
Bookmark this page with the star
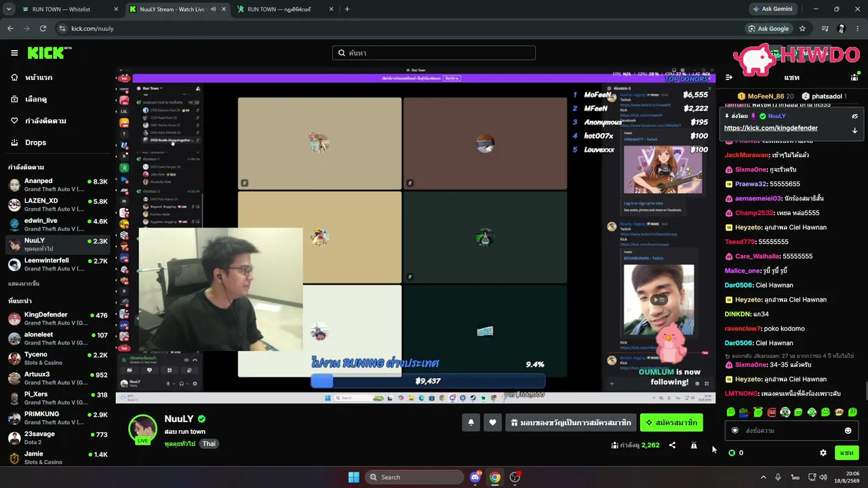(x=802, y=28)
